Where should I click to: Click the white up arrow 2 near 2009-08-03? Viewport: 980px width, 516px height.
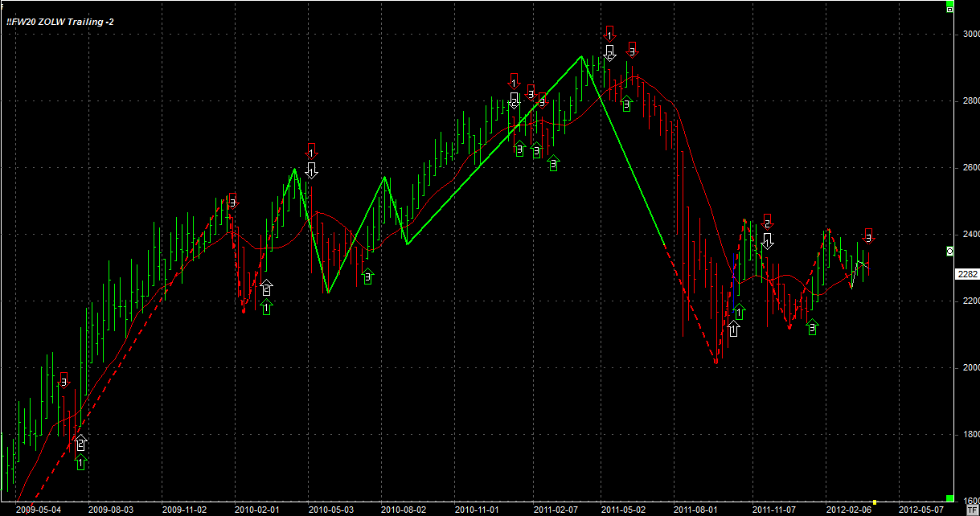(80, 442)
